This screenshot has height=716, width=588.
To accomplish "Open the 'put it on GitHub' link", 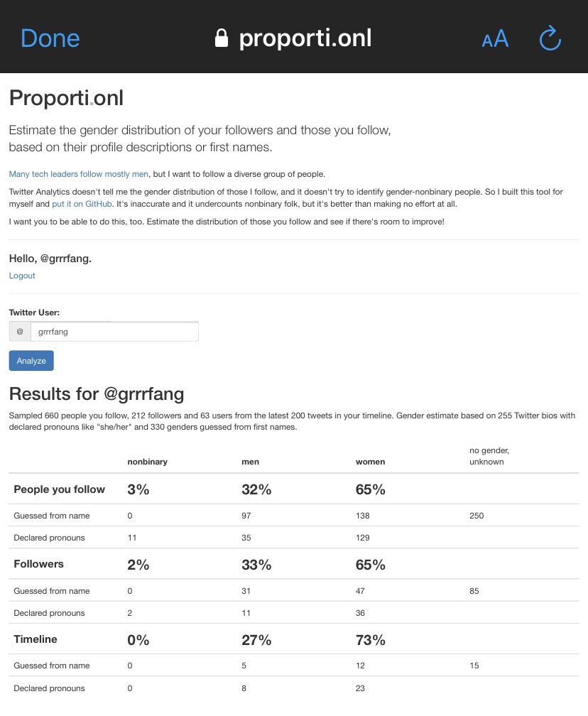I will point(82,204).
